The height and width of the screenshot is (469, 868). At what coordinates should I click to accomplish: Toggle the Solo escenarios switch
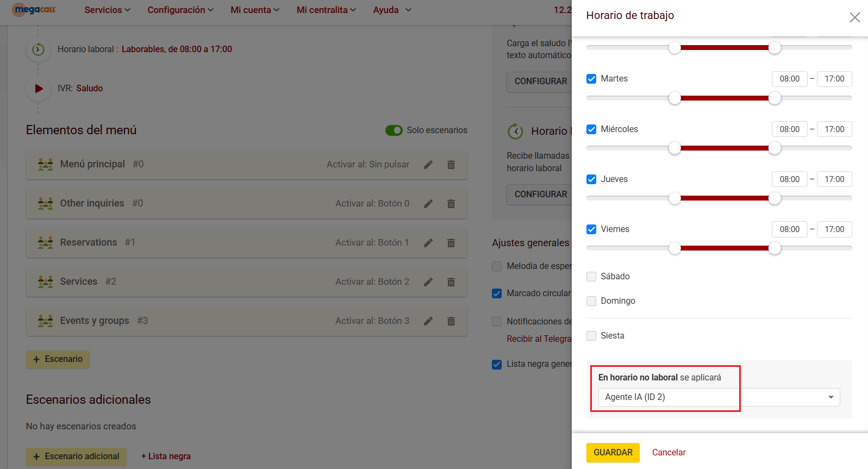click(x=394, y=130)
